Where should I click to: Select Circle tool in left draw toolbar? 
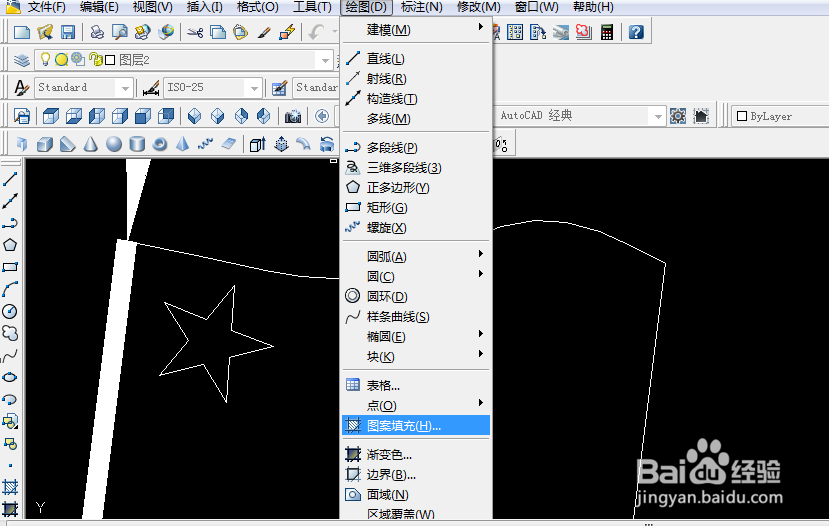click(10, 311)
